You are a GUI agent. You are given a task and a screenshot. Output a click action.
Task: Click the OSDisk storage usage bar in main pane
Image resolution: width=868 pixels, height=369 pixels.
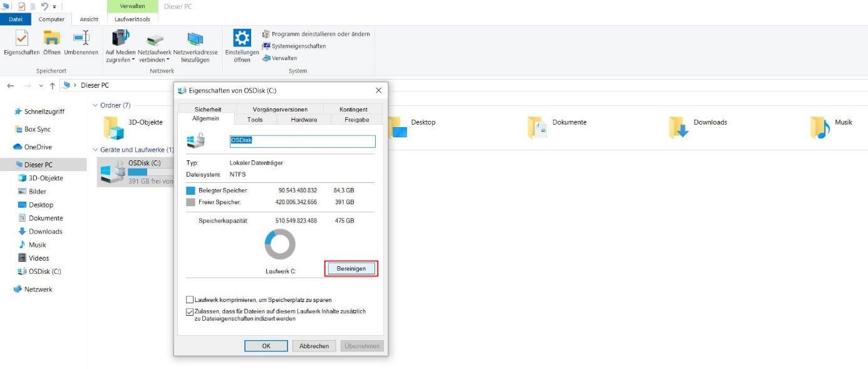coord(151,172)
